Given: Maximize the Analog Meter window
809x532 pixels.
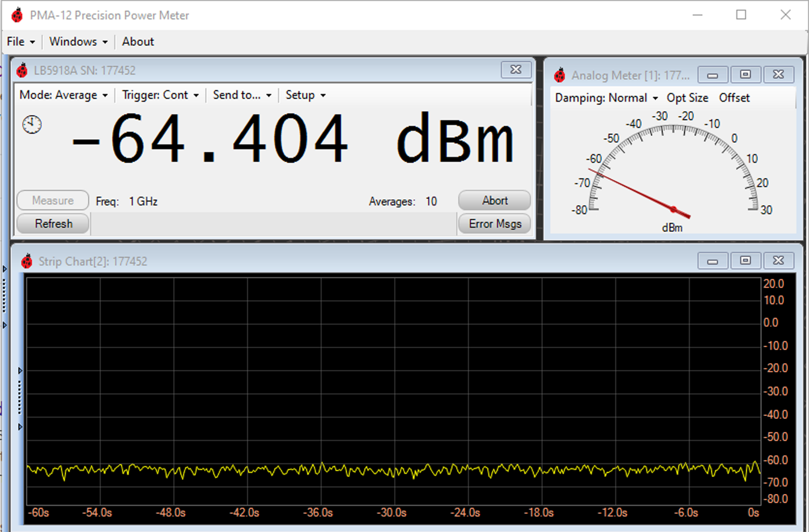Looking at the screenshot, I should point(746,74).
